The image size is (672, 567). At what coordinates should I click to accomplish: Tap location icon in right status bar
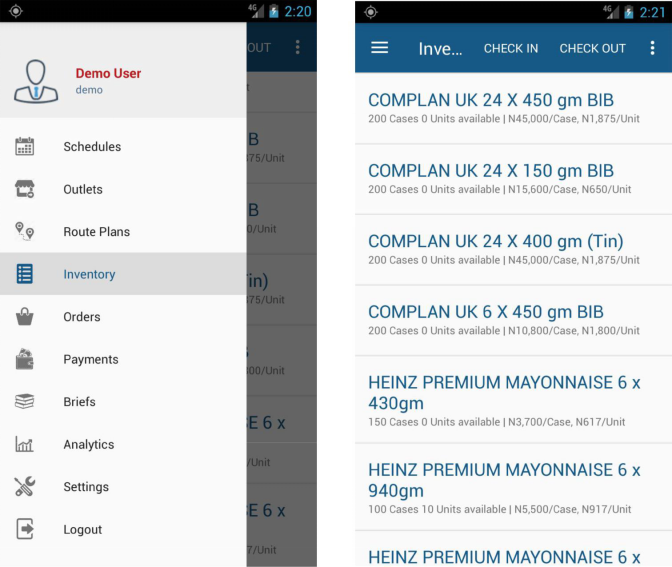[x=371, y=12]
